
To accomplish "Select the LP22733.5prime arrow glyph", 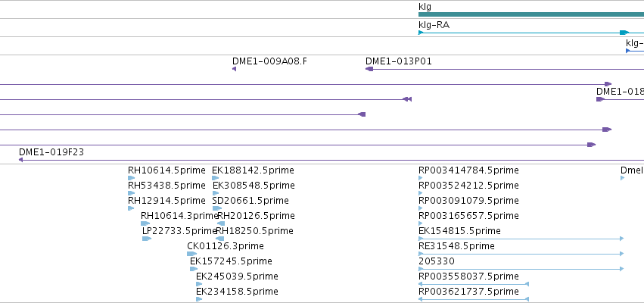I will point(147,239).
